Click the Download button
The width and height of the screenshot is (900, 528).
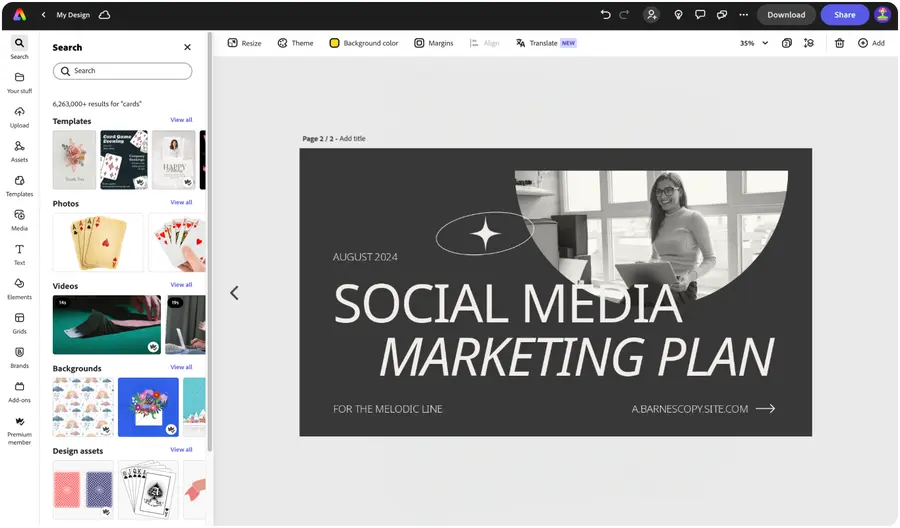[x=786, y=15]
